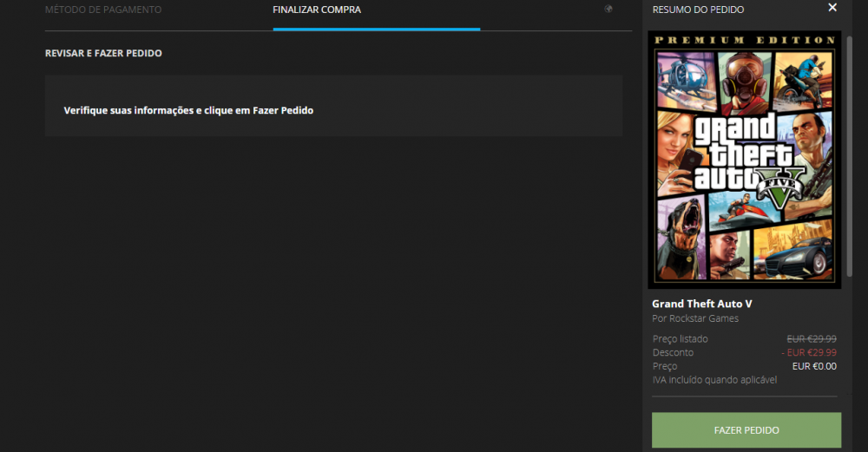Click the IVA incluído quando aplicável note
868x452 pixels.
click(714, 380)
